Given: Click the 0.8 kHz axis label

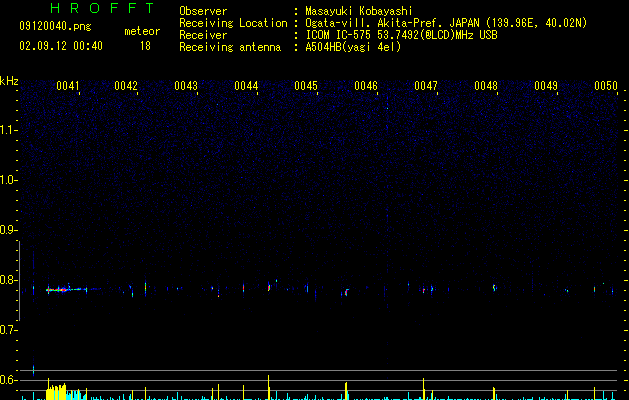Looking at the screenshot, I should pos(8,280).
